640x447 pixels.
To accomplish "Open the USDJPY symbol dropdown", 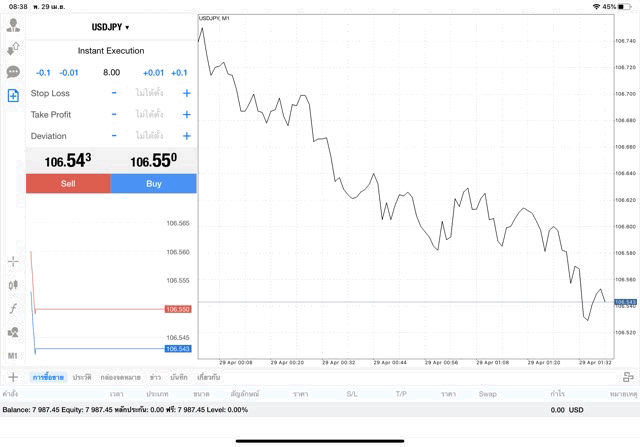I will coord(111,27).
